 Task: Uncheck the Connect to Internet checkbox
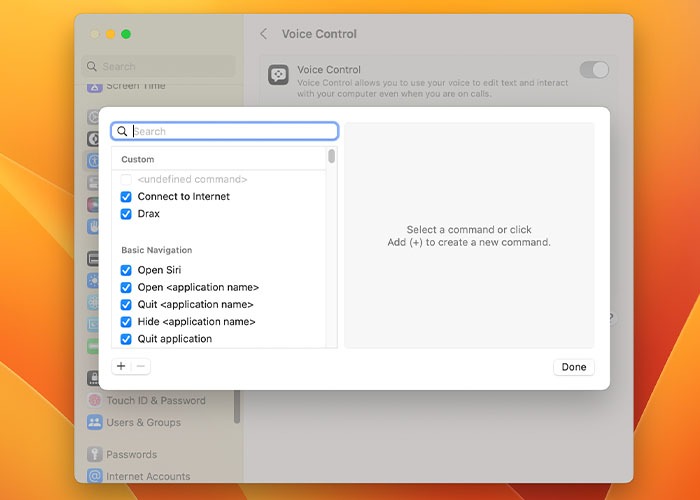point(126,197)
